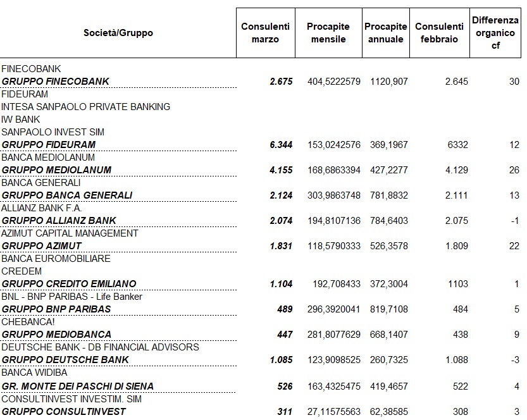Select GRUPPO MEDIOBANCA annuale value 668,1407
527x420 pixels.
[389, 335]
